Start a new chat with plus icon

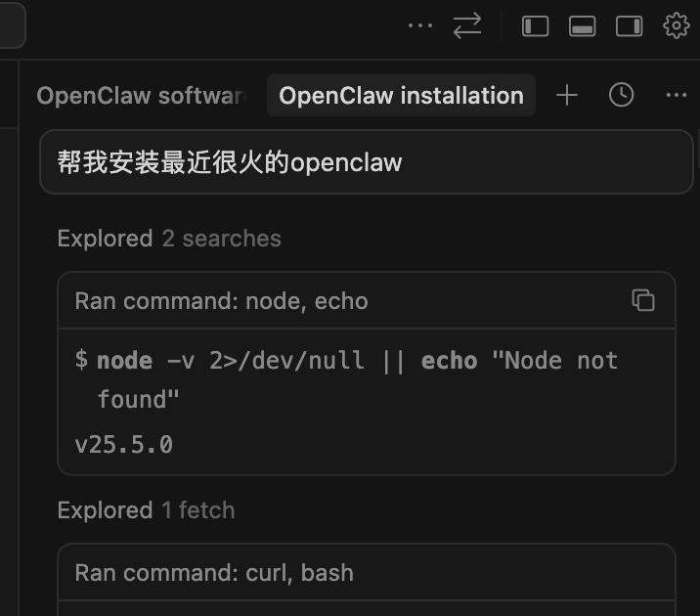pyautogui.click(x=567, y=95)
